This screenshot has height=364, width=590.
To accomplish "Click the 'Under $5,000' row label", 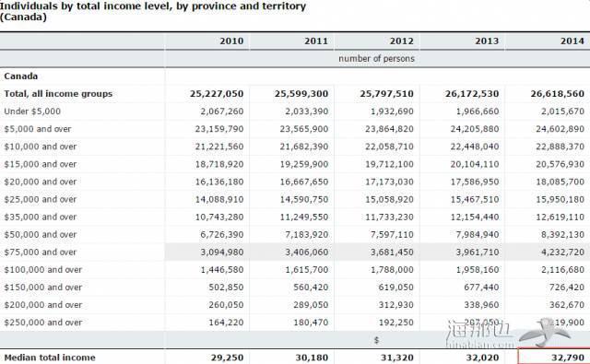I will [x=32, y=112].
